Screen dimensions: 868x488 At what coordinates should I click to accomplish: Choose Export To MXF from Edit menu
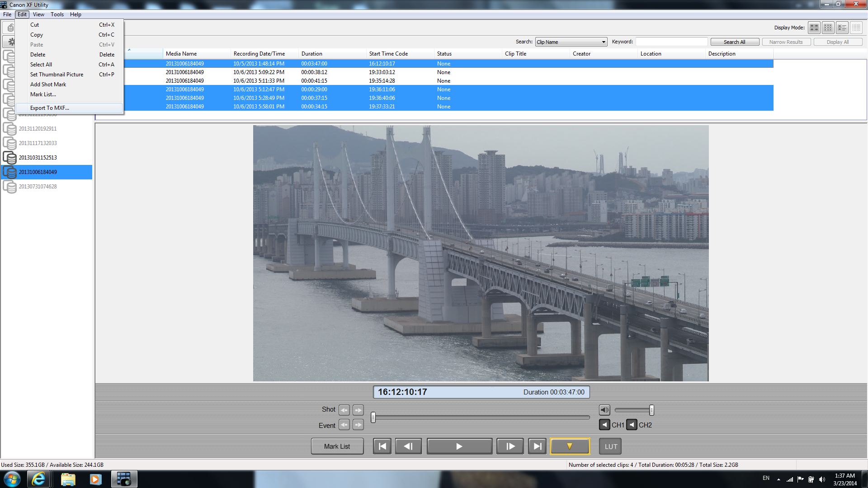click(50, 108)
